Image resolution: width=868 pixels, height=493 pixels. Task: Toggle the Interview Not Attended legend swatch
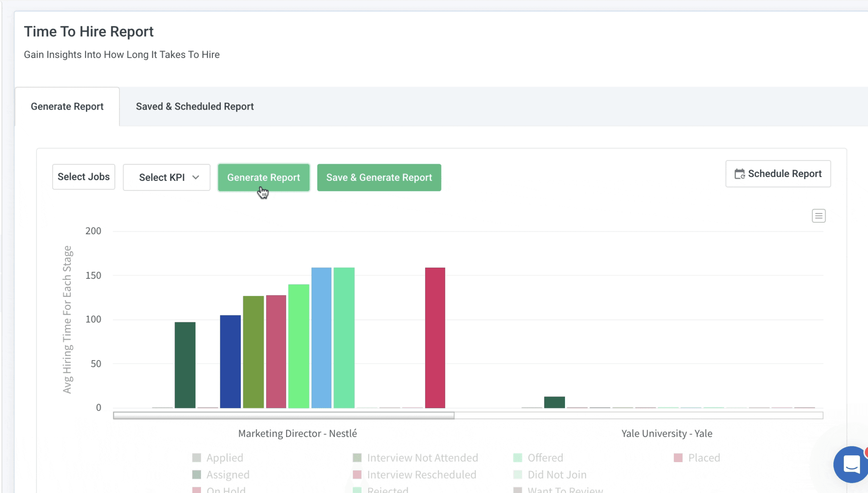click(357, 458)
